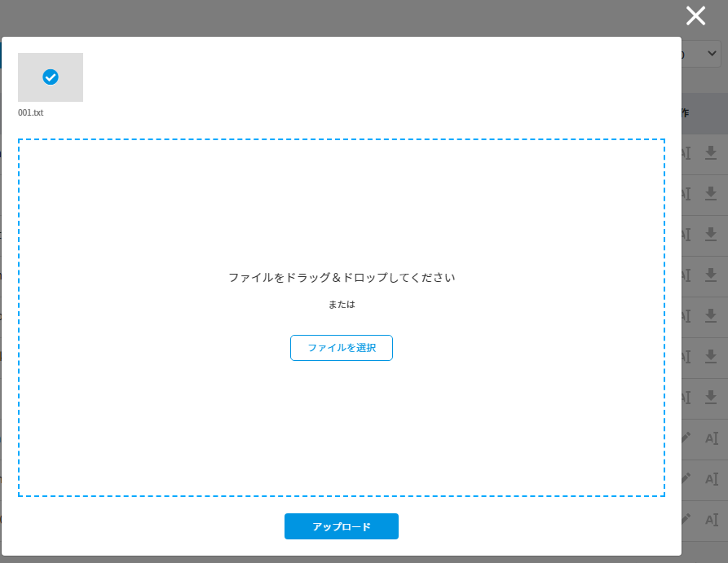Click the download icon in the second row

click(711, 193)
